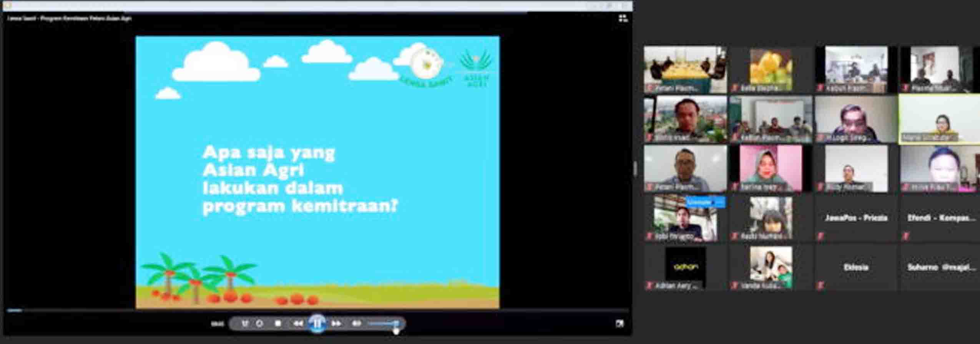Skip back with the previous button
The image size is (980, 344).
coord(298,324)
